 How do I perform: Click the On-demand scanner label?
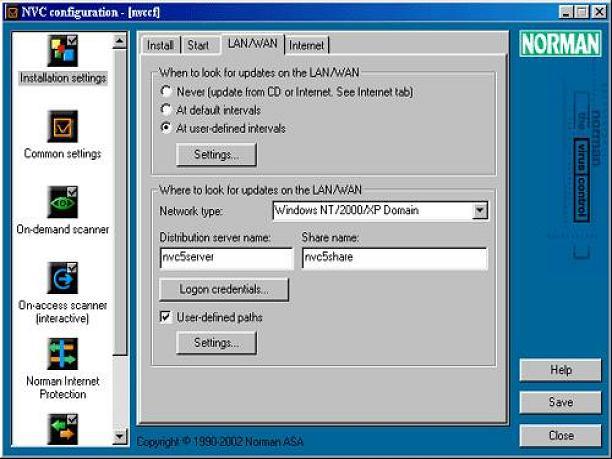coord(63,229)
